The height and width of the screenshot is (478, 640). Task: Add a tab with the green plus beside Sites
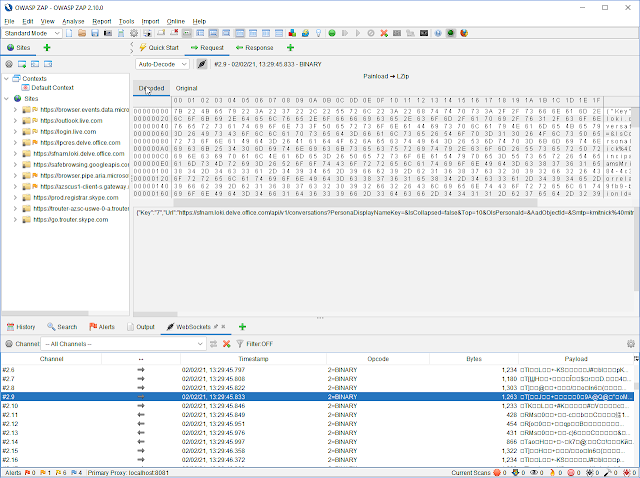pyautogui.click(x=47, y=48)
